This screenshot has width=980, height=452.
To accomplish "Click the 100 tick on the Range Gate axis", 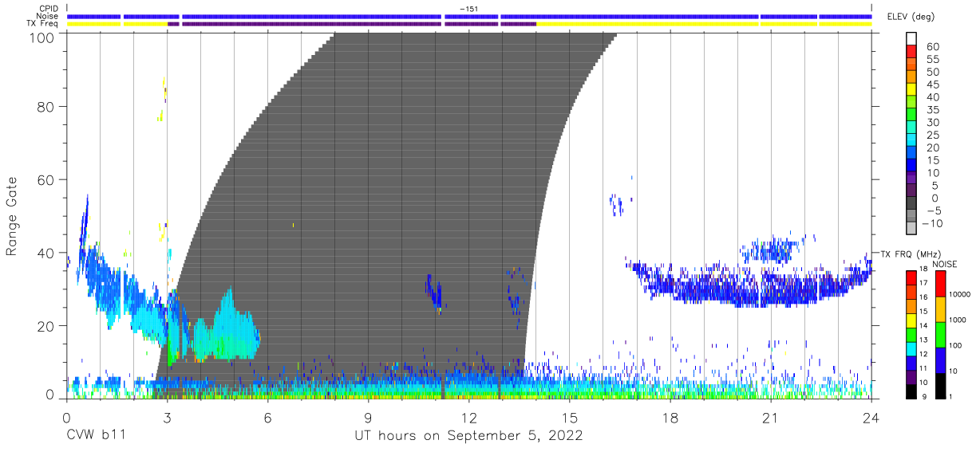I will [43, 37].
